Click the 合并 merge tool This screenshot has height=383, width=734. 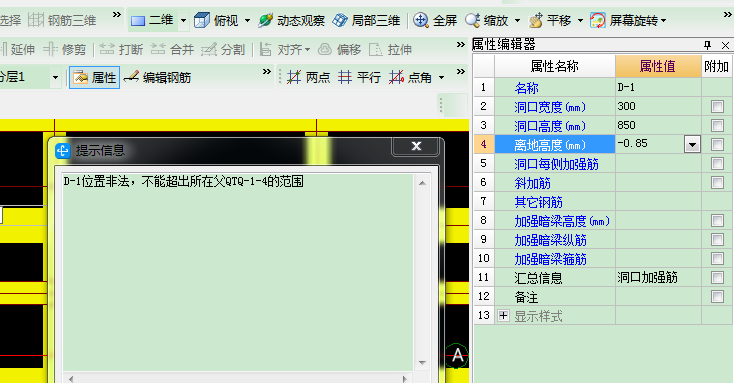click(172, 49)
